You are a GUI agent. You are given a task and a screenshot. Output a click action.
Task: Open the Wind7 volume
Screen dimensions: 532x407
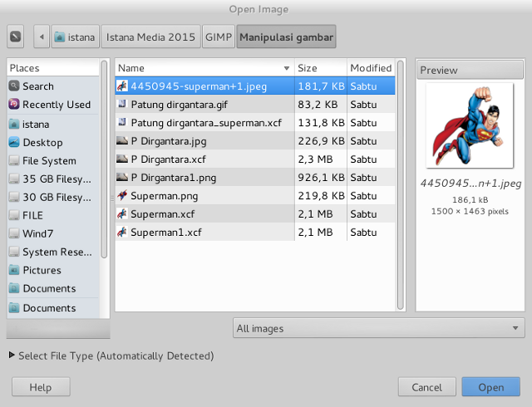tap(53, 233)
